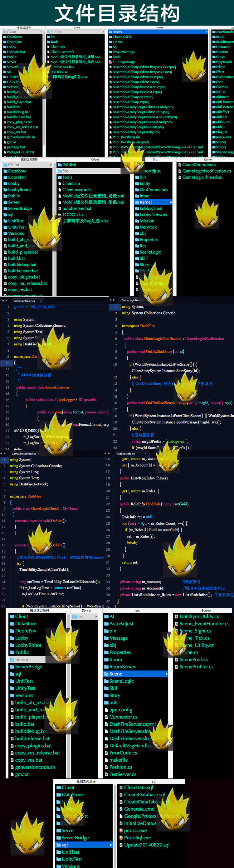234x868 pixels.
Task: Close the GameControler.cs tab
Action: [41, 301]
